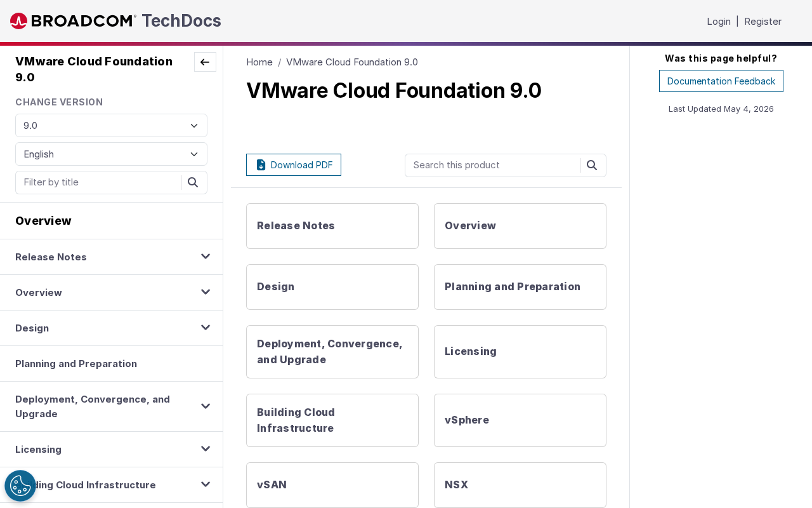
Task: Focus the Search this product field
Action: point(492,165)
